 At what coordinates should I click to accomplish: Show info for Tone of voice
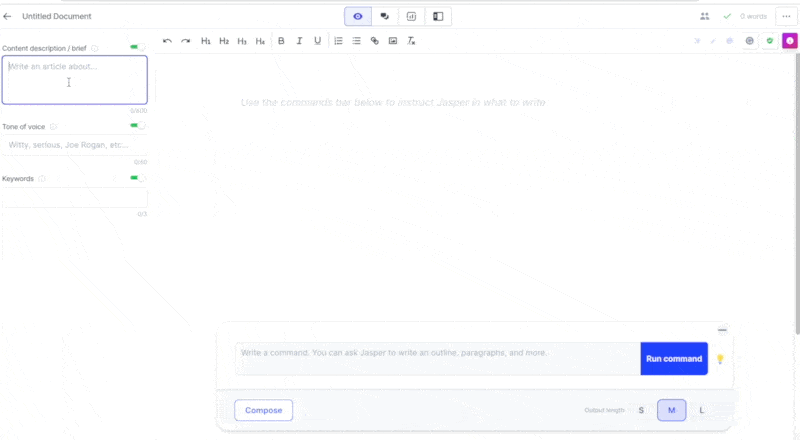(x=53, y=127)
